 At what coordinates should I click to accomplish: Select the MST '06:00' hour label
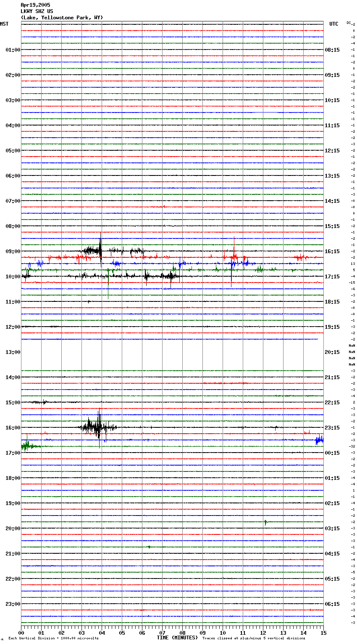tap(13, 176)
